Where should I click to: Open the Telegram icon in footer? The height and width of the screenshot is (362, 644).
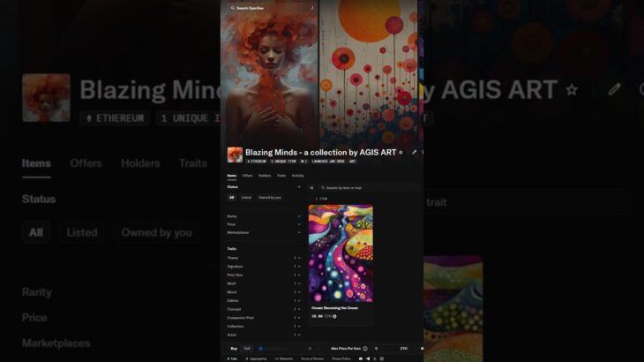pos(368,358)
